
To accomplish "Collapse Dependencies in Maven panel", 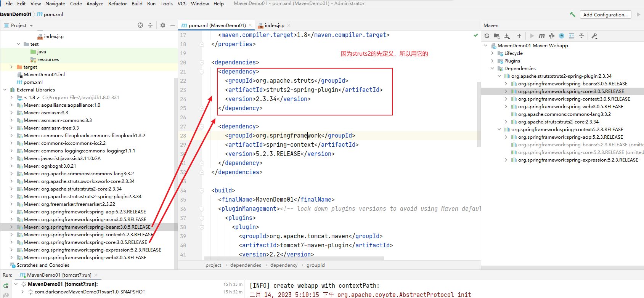I will 492,69.
